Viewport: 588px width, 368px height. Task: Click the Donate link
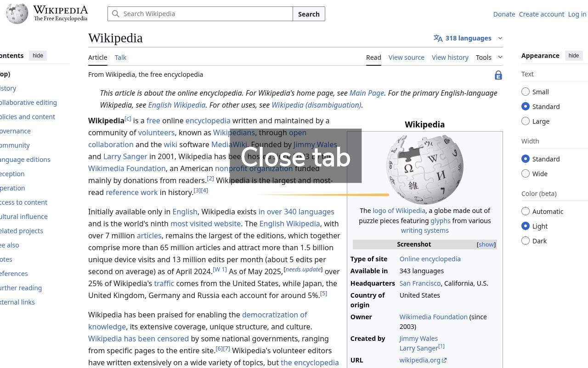pos(504,14)
